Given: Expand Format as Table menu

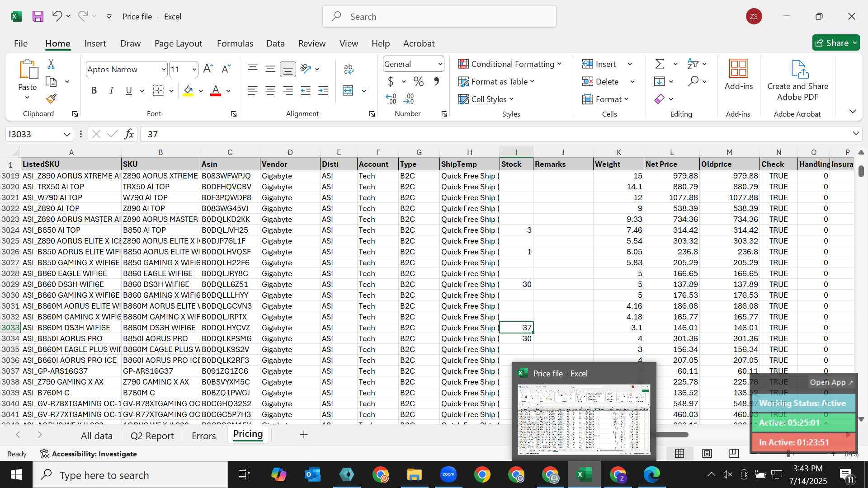Looking at the screenshot, I should pos(496,81).
